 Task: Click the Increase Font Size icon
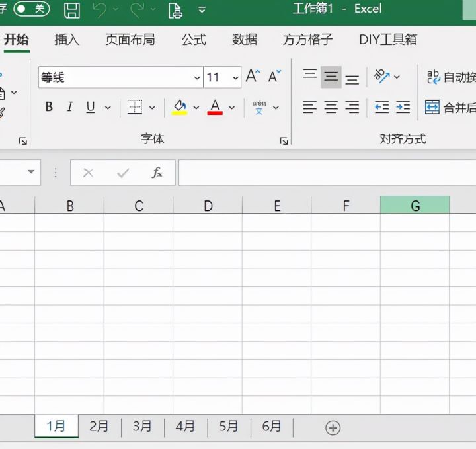coord(253,76)
